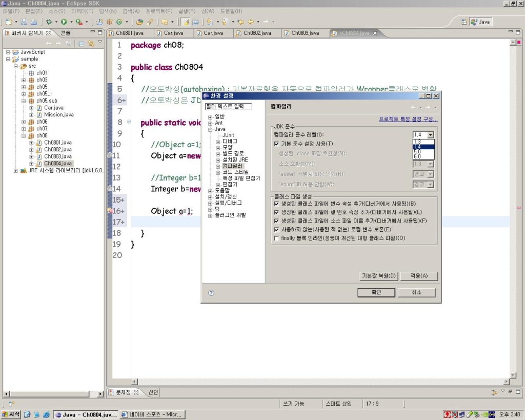Click the 적용(A) button

pos(419,276)
